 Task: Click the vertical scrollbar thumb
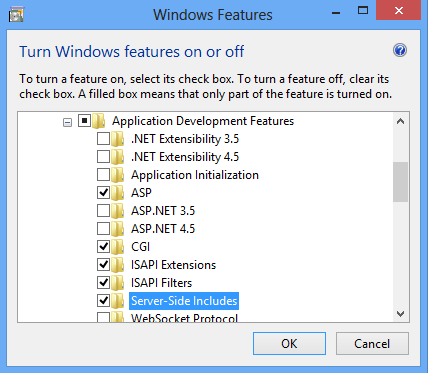[400, 182]
